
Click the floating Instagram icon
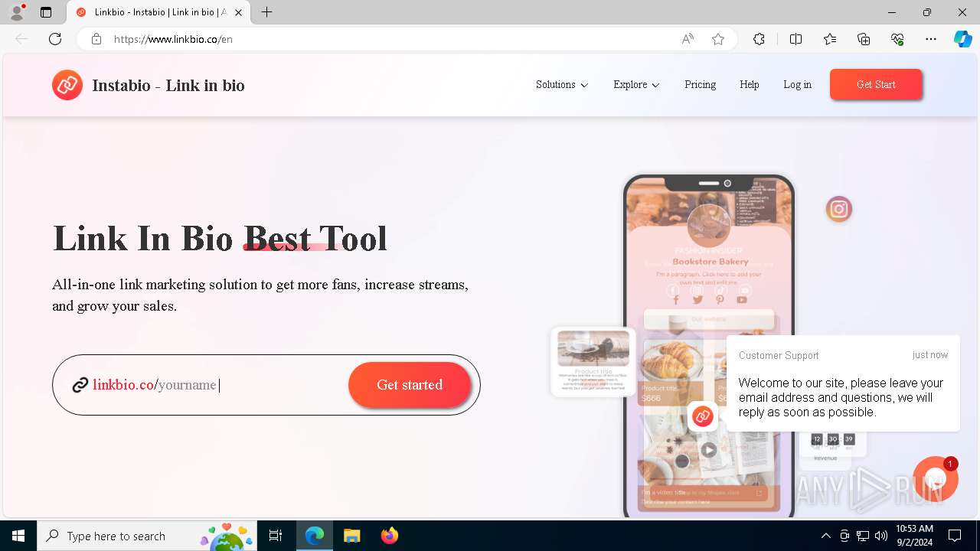839,209
